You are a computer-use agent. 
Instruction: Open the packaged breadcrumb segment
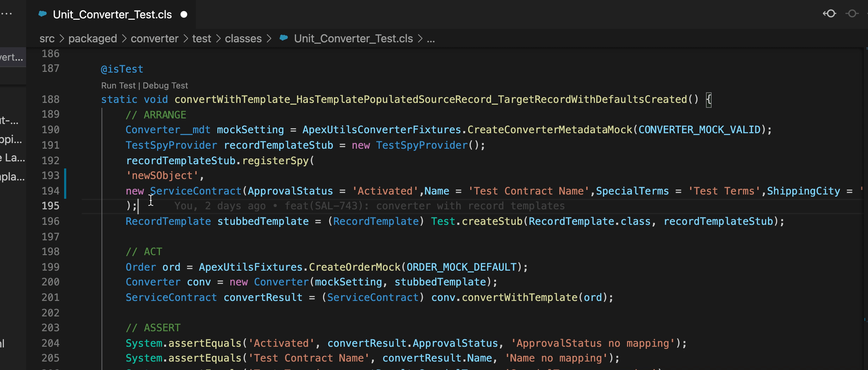point(93,38)
